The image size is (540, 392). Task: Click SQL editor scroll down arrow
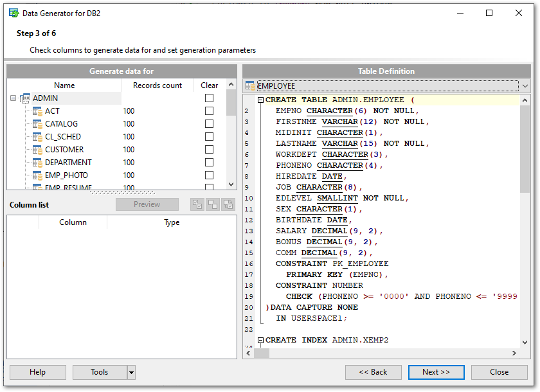point(525,343)
